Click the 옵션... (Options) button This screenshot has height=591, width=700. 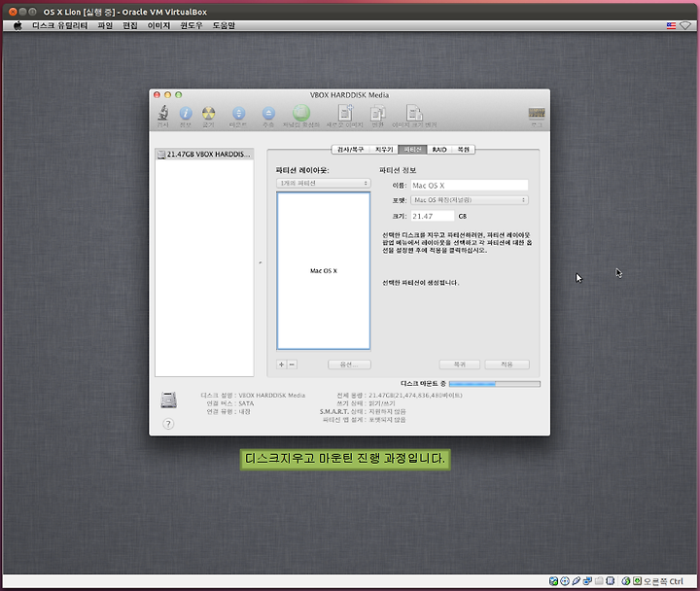click(349, 365)
